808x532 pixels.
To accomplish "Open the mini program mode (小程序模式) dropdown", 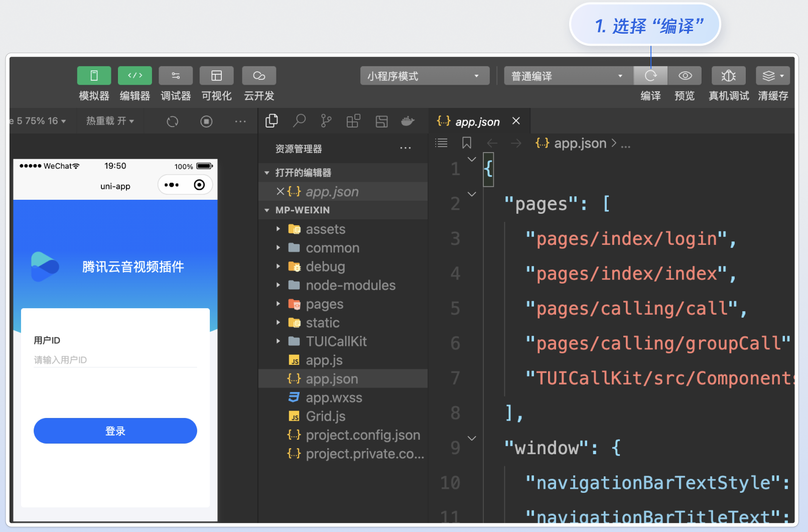I will 425,76.
